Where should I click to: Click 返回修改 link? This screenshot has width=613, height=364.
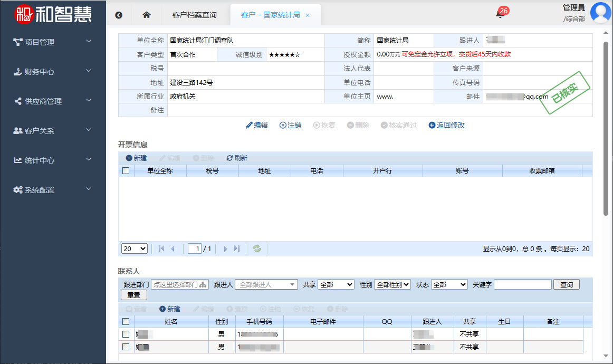(x=446, y=125)
